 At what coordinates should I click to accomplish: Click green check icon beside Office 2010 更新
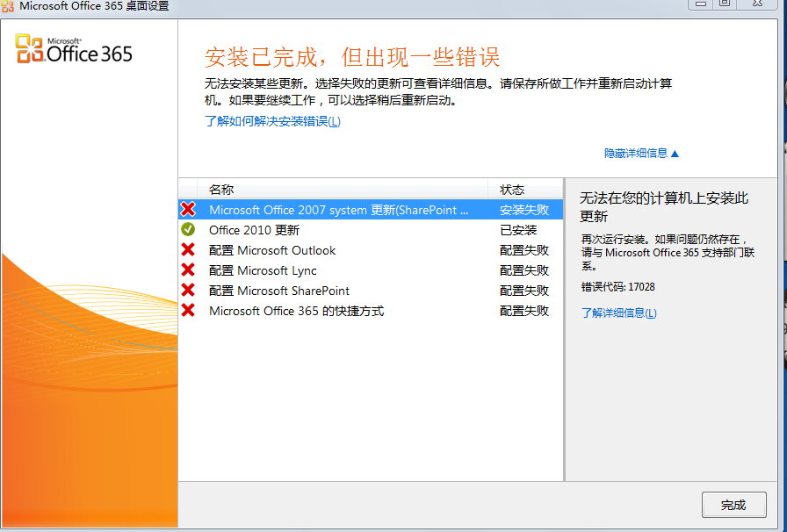tap(188, 229)
